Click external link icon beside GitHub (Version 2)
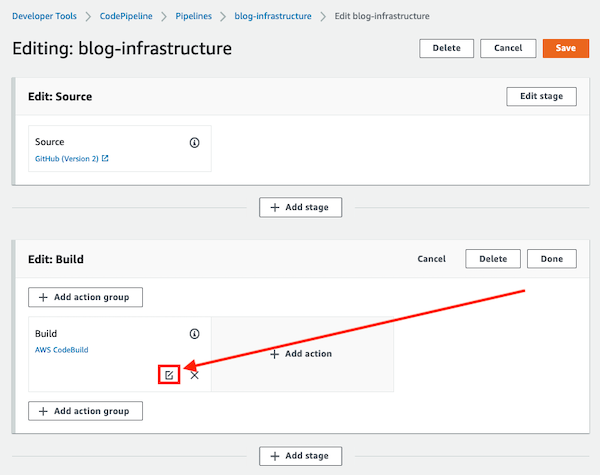 point(105,158)
